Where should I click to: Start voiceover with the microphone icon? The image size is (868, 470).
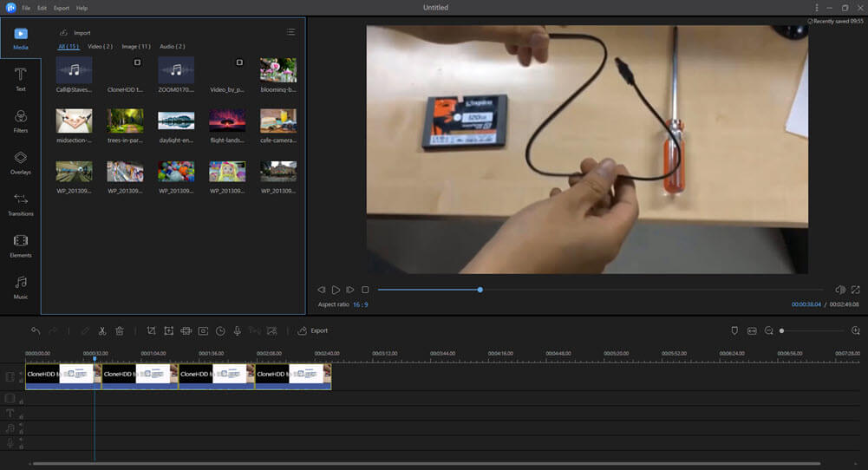tap(237, 330)
